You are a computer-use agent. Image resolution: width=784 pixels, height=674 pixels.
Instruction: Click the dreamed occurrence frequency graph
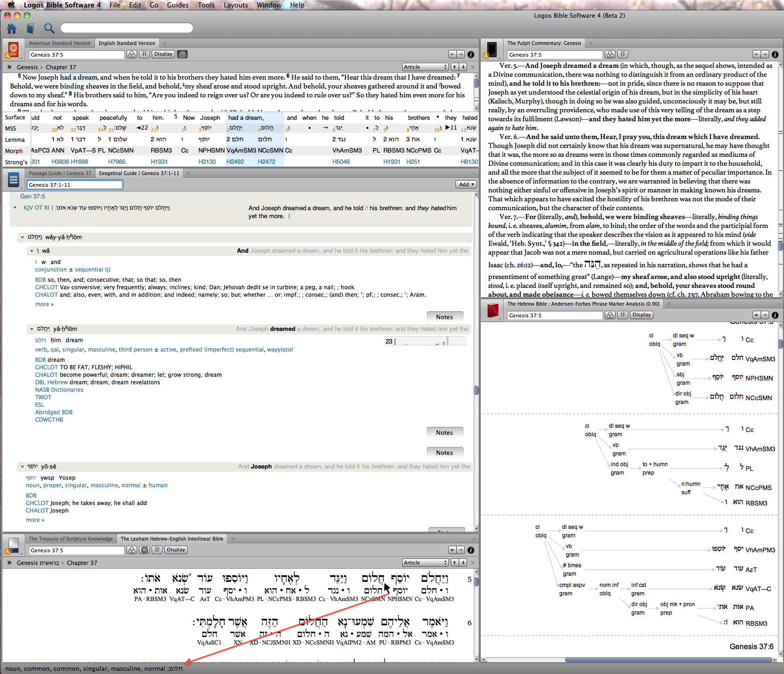pos(425,341)
